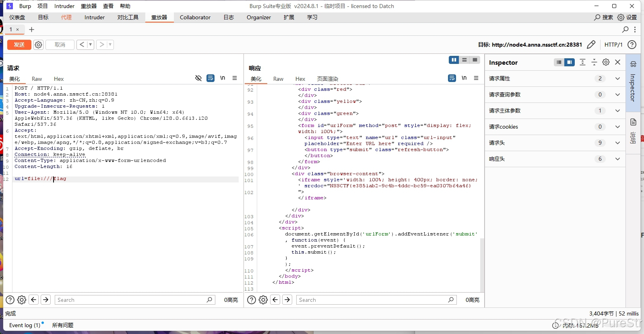
Task: Close the Inspector panel
Action: pos(618,62)
